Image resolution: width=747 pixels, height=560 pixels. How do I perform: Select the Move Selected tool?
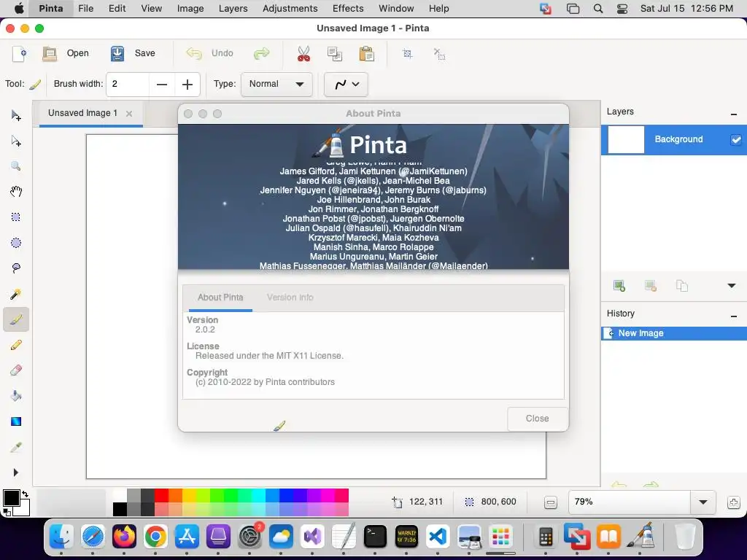(16, 115)
